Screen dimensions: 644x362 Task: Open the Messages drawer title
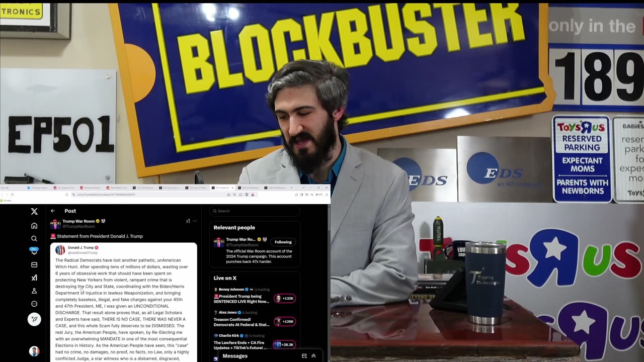click(x=235, y=356)
